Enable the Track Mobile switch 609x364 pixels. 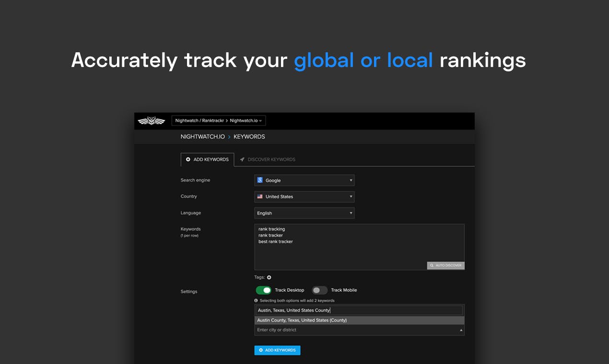(x=319, y=290)
